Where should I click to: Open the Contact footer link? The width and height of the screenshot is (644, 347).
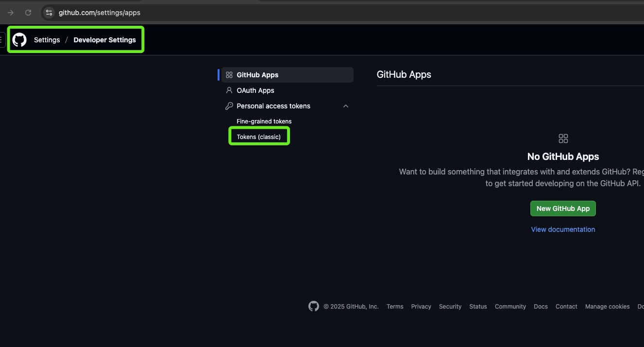tap(566, 307)
